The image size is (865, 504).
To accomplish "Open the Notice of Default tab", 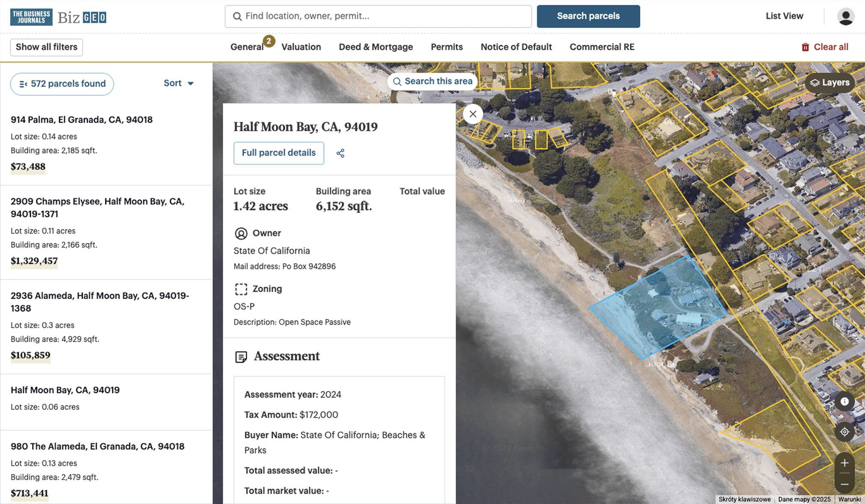I will coord(516,47).
